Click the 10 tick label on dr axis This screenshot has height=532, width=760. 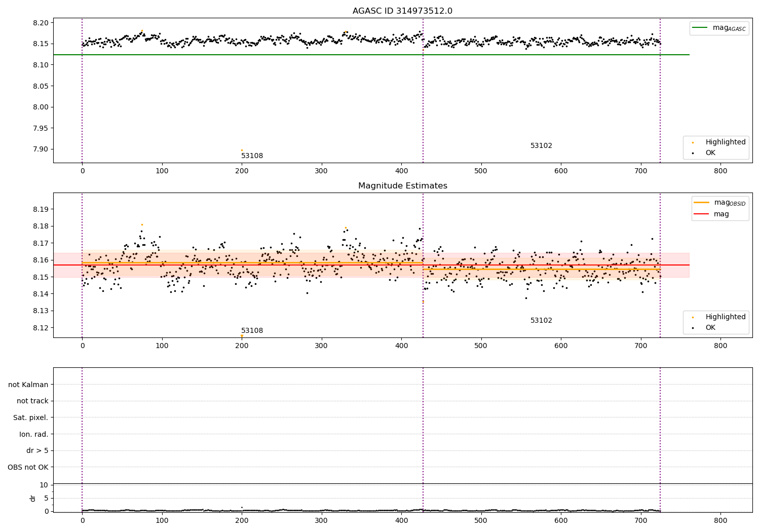click(44, 485)
